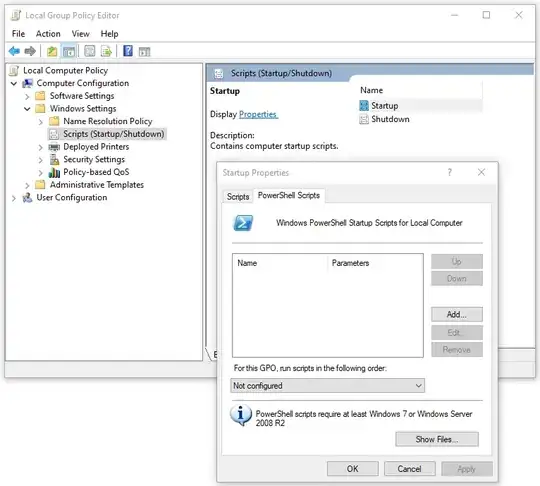Click Software Settings folder icon
This screenshot has height=486, width=540.
pyautogui.click(x=40, y=96)
